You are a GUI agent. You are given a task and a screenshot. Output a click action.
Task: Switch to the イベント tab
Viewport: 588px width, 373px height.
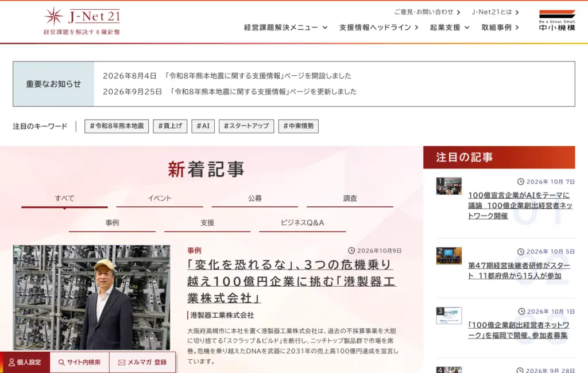coord(160,199)
